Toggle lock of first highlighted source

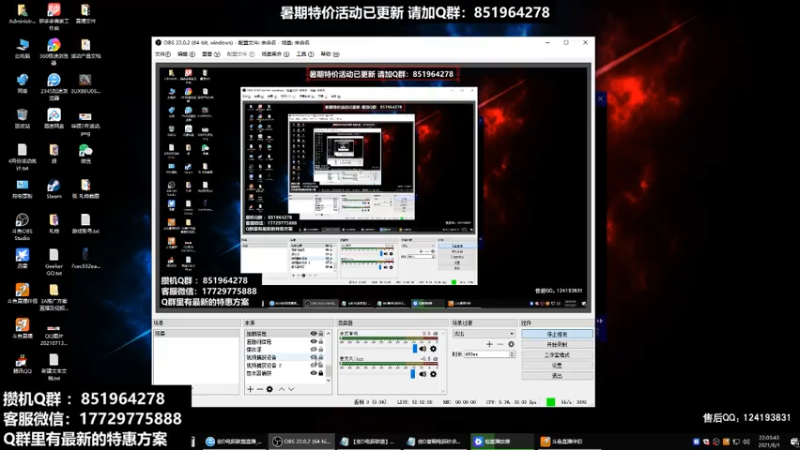(321, 333)
